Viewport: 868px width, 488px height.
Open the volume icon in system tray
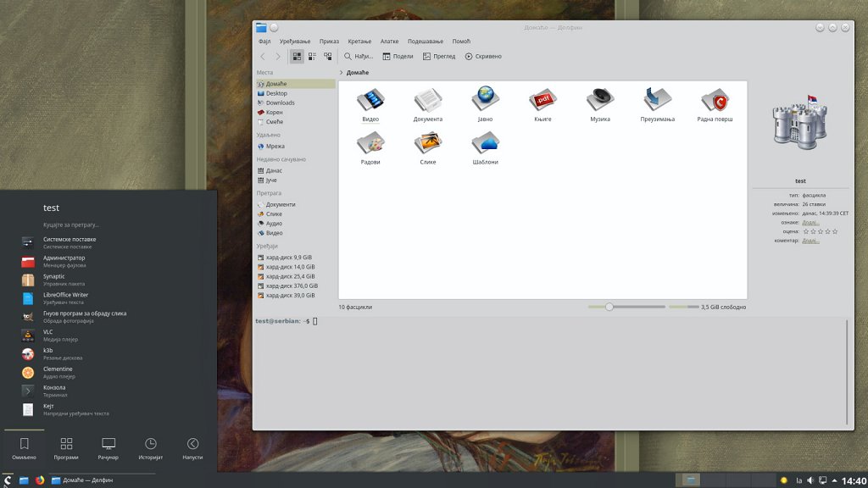[x=810, y=480]
